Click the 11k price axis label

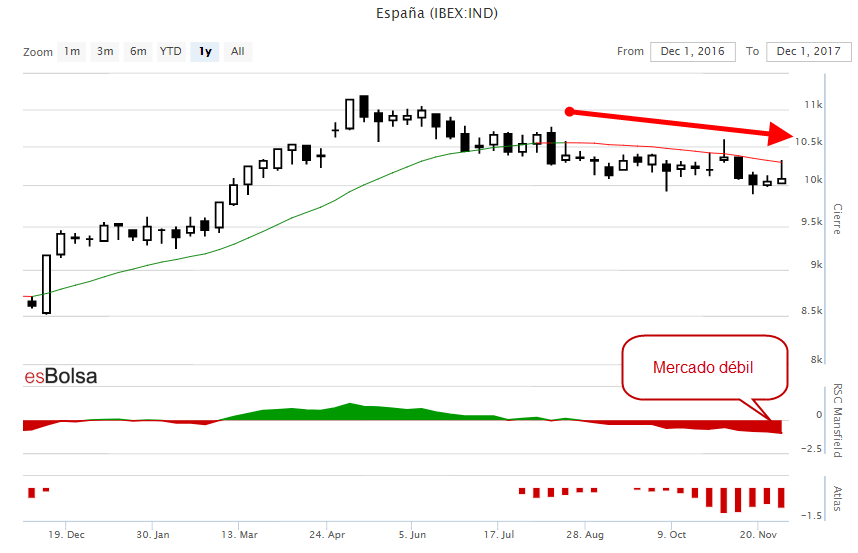click(x=813, y=104)
